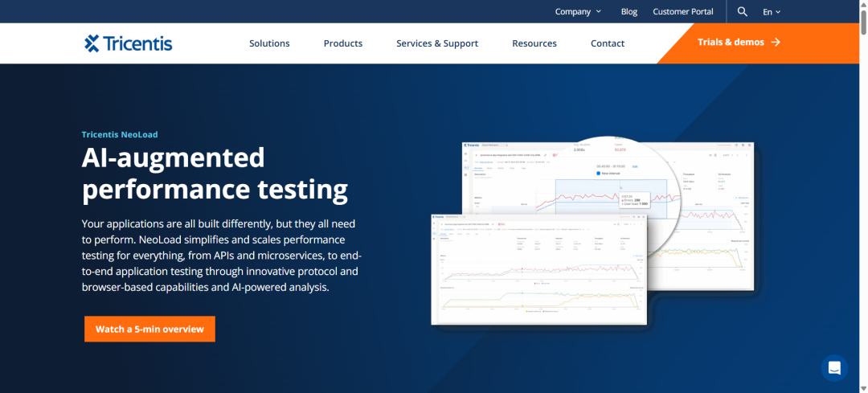This screenshot has width=868, height=393.
Task: Open Services & Support menu
Action: tap(437, 43)
